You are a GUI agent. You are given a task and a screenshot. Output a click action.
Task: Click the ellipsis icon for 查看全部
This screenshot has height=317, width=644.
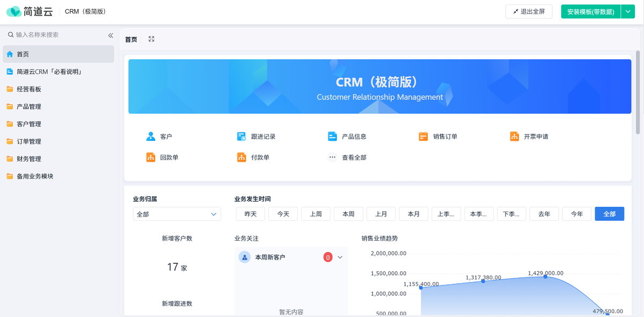(333, 157)
